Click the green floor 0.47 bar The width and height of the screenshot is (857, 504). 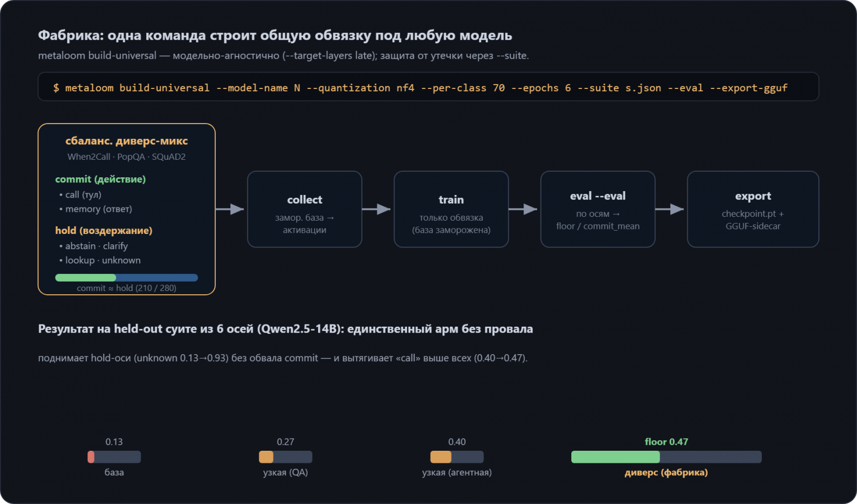click(666, 457)
